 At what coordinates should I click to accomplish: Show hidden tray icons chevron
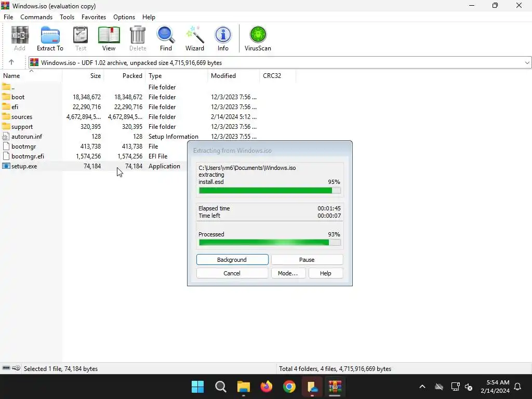click(x=422, y=387)
